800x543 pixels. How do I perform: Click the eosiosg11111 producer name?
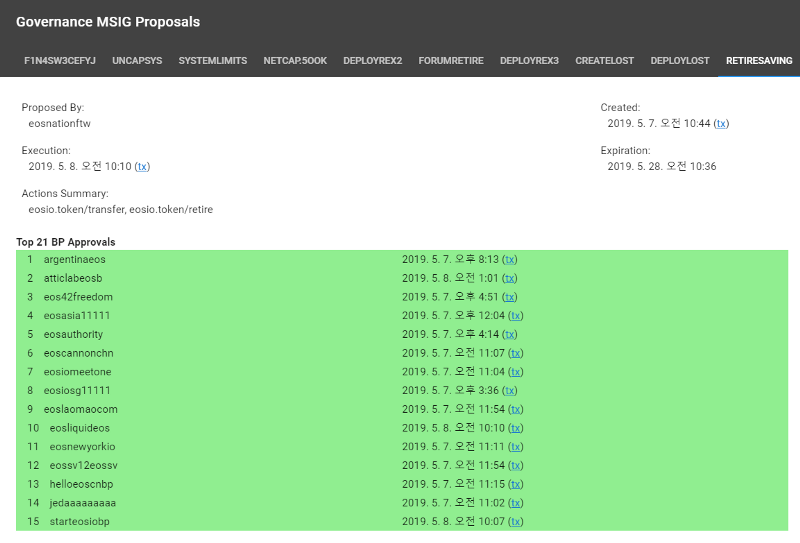point(77,390)
